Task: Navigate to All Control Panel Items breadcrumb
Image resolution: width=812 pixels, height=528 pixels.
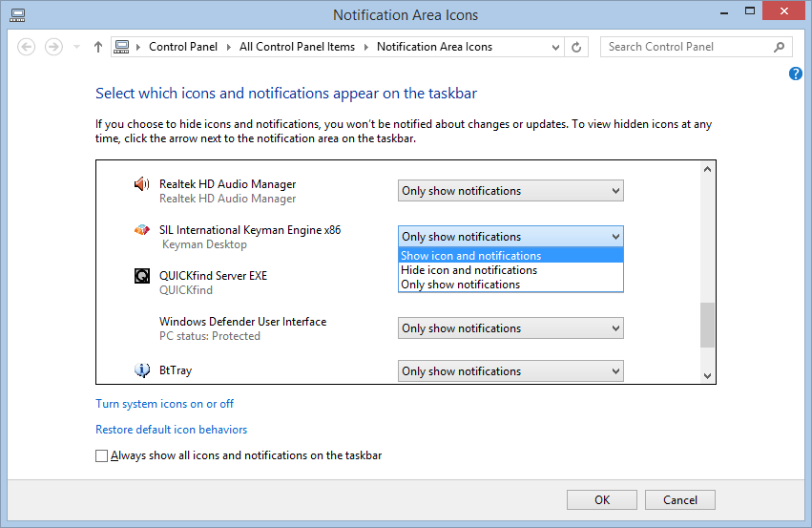Action: point(297,47)
